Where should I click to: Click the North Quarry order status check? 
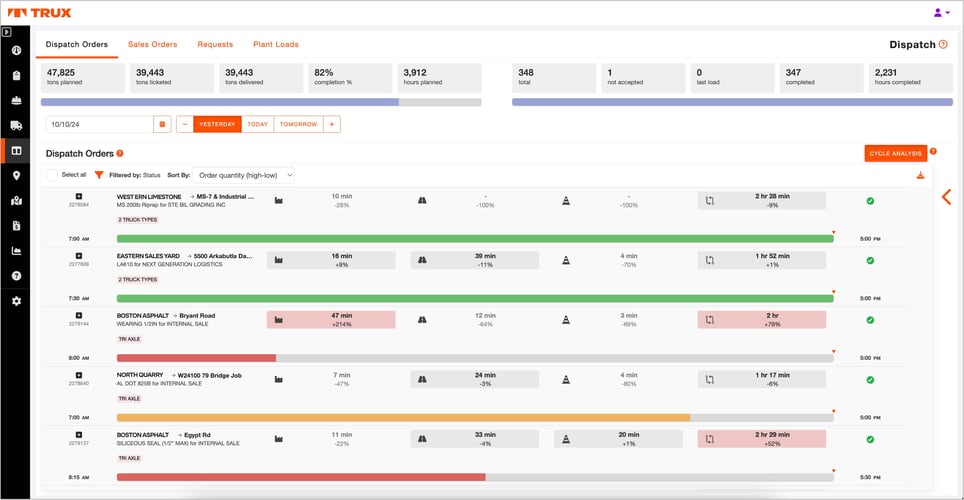pos(870,380)
